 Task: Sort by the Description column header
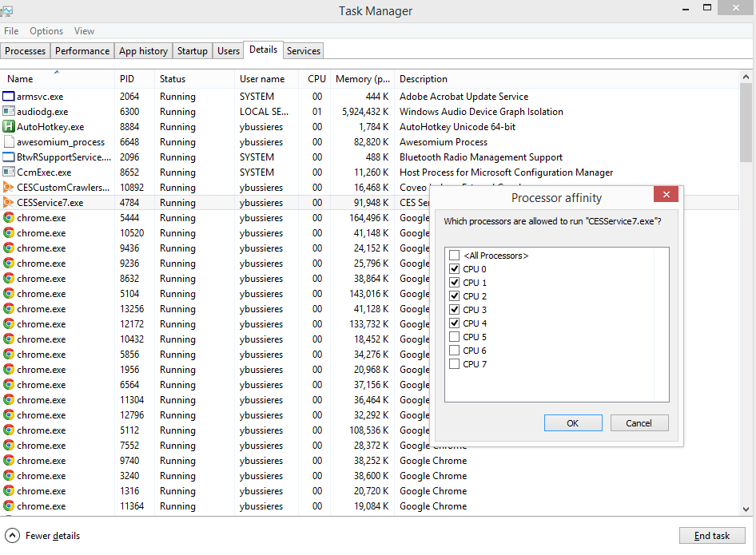click(x=566, y=78)
